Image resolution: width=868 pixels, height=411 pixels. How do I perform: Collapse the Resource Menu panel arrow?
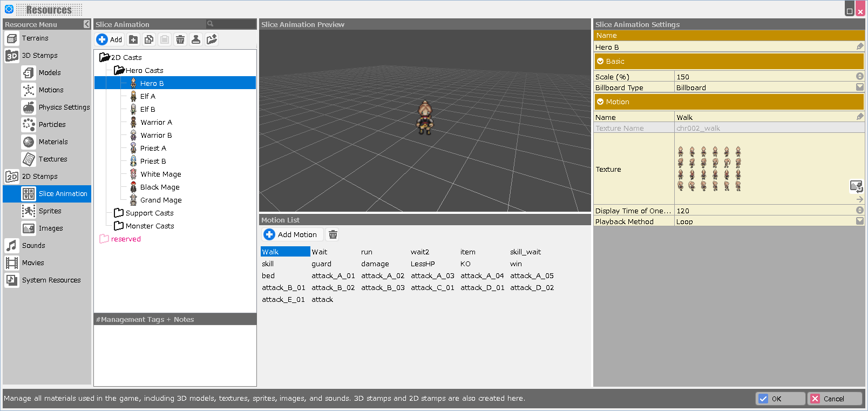[87, 24]
